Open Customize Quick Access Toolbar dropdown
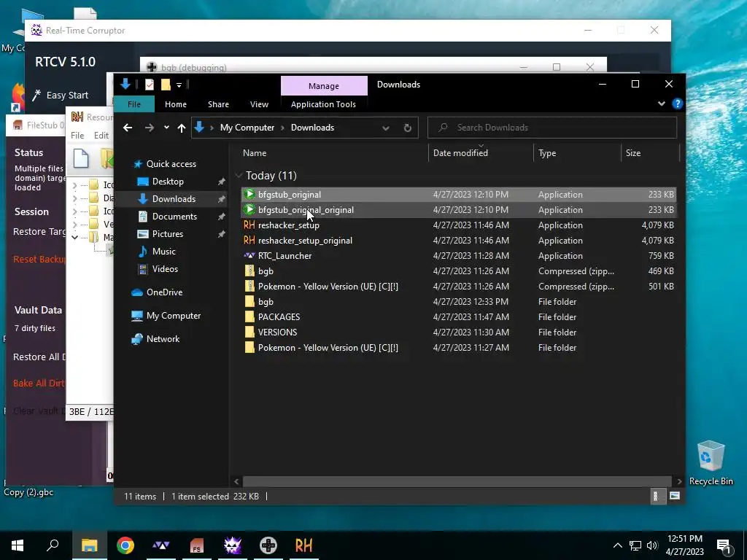747x560 pixels. point(179,85)
